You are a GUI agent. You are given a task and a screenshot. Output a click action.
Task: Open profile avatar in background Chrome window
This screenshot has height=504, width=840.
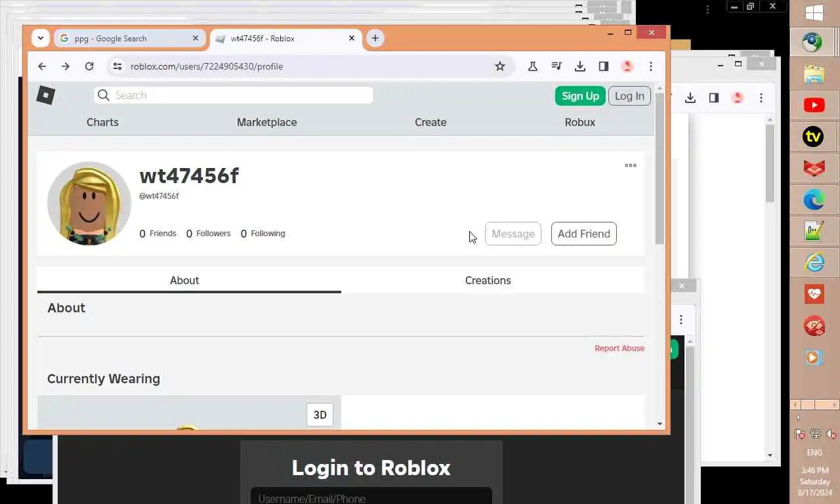click(738, 98)
